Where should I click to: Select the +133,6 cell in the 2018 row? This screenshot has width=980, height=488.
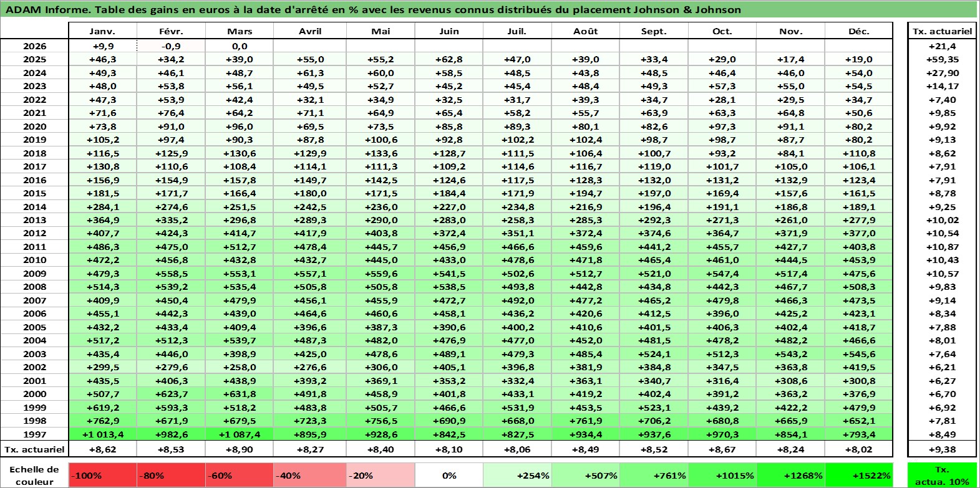tap(381, 153)
